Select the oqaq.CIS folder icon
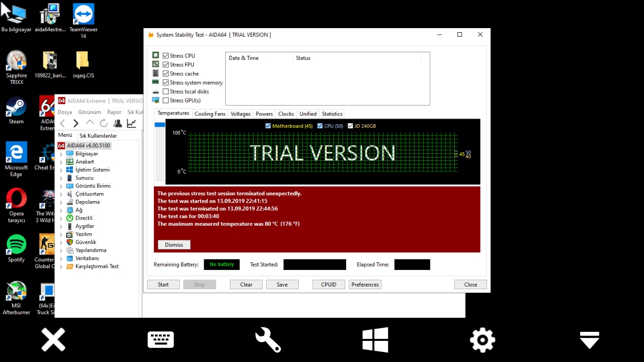The height and width of the screenshot is (362, 644). pos(84,64)
